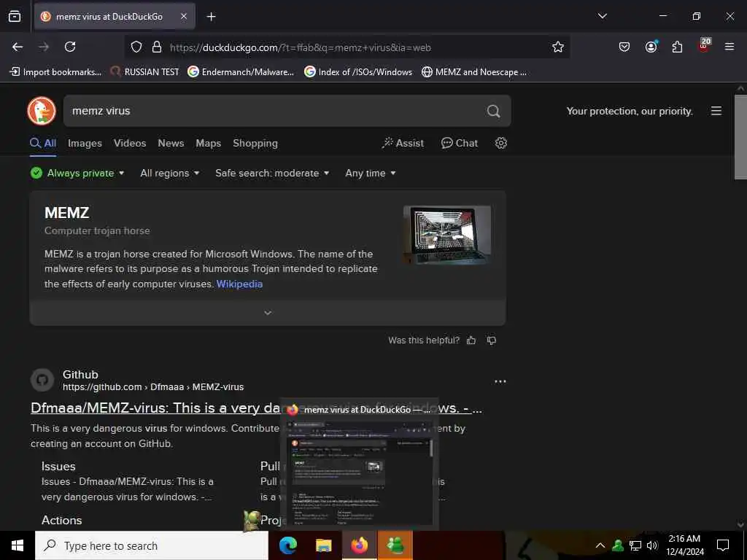This screenshot has height=560, width=747.
Task: Open the Save to Pocket icon
Action: coord(624,47)
